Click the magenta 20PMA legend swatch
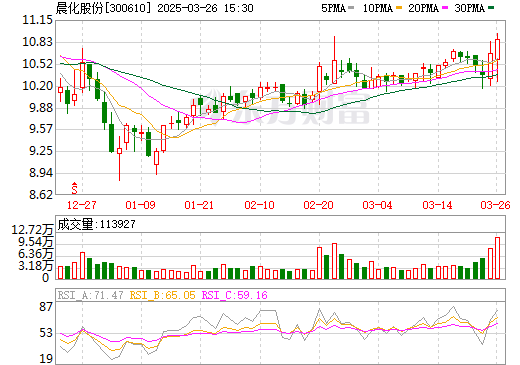 (445, 8)
